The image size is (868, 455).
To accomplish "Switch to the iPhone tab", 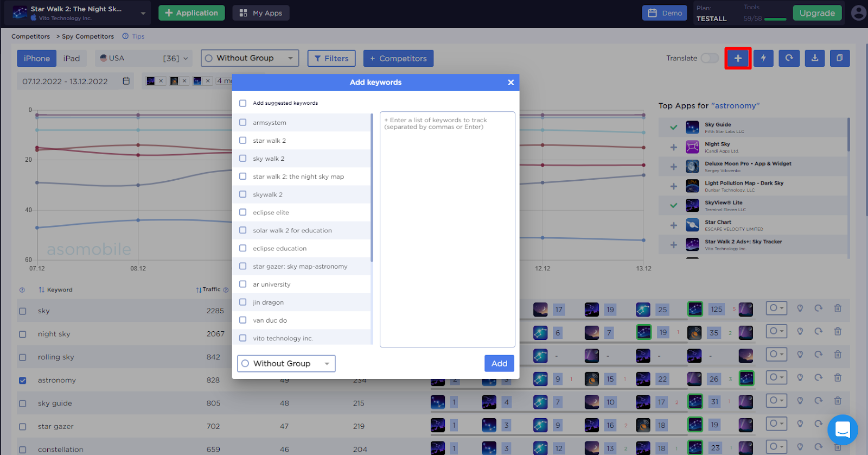I will [37, 58].
